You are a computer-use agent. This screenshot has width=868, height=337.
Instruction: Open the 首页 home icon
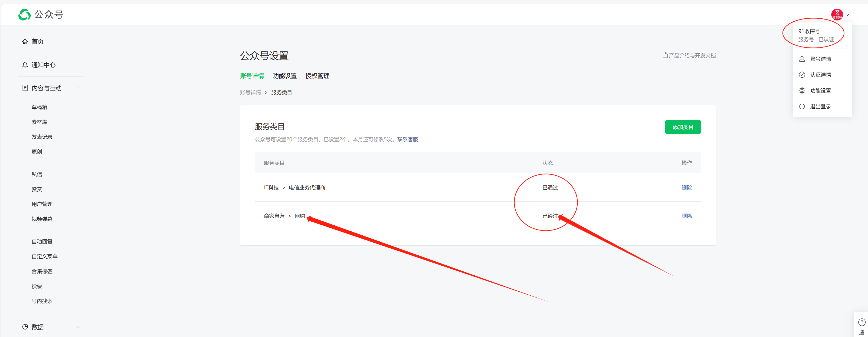click(25, 41)
